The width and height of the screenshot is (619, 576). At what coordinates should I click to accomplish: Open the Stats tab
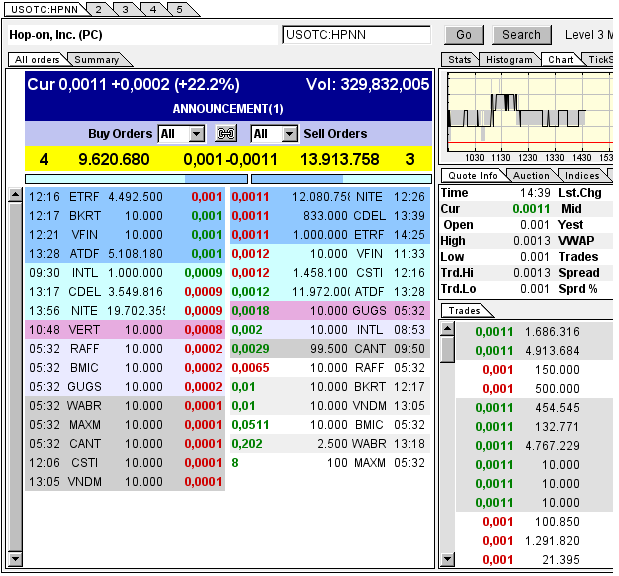[x=460, y=60]
